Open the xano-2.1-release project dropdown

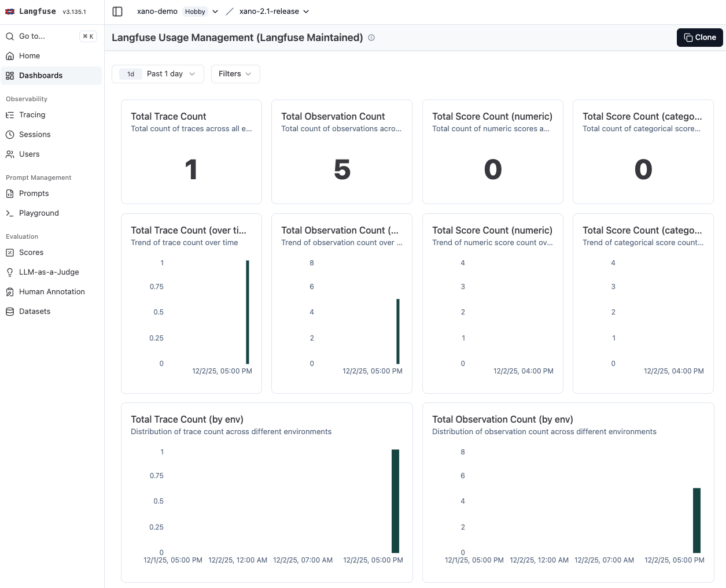[x=306, y=12]
